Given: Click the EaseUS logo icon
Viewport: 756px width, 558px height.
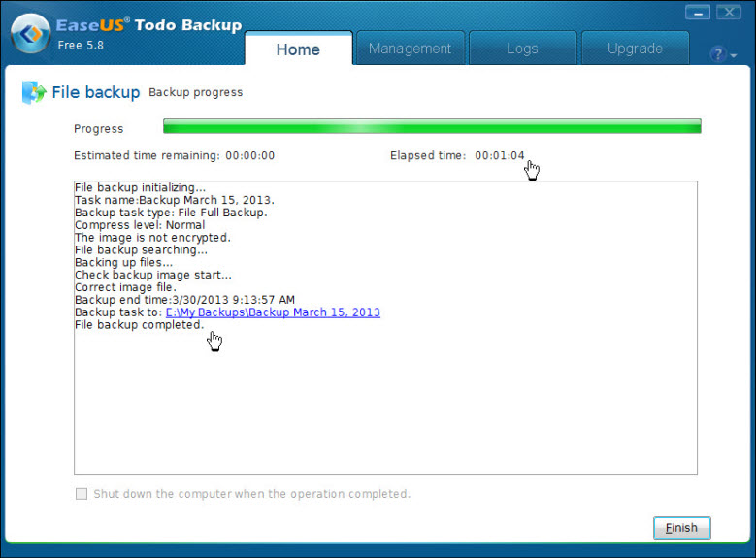Looking at the screenshot, I should coord(30,33).
